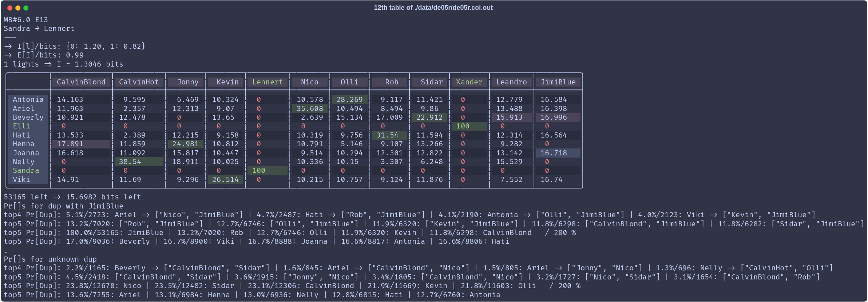Click the 26.514 value in Viki's row

(225, 180)
